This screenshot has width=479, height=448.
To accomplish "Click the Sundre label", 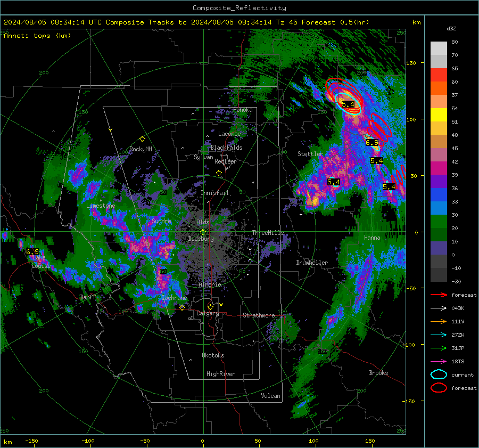I will point(162,221).
